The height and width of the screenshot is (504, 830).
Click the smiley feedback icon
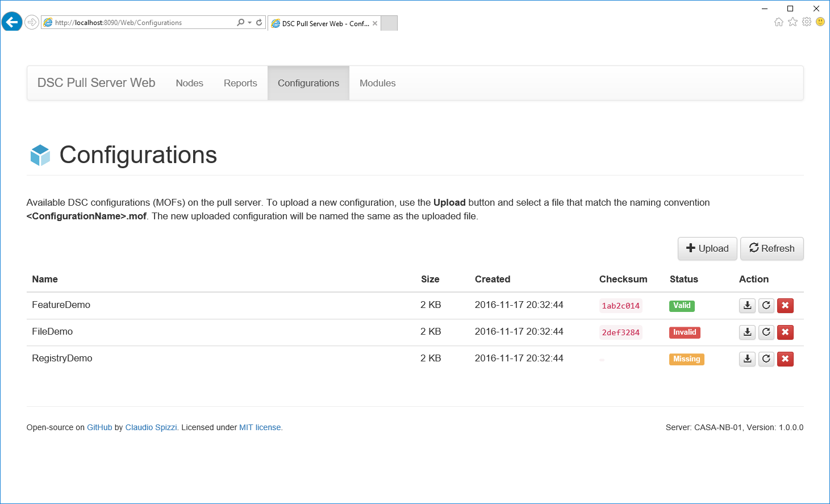point(820,22)
